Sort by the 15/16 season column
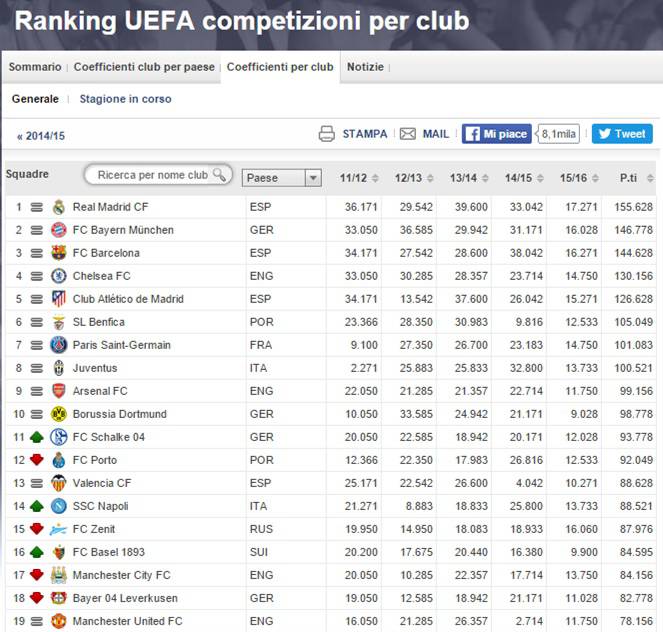Viewport: 663px width, 632px height. click(579, 178)
